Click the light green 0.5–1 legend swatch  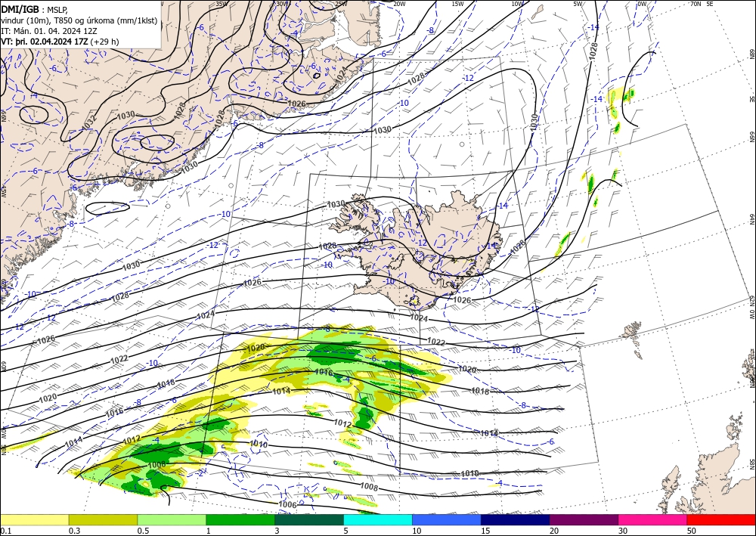pos(172,519)
